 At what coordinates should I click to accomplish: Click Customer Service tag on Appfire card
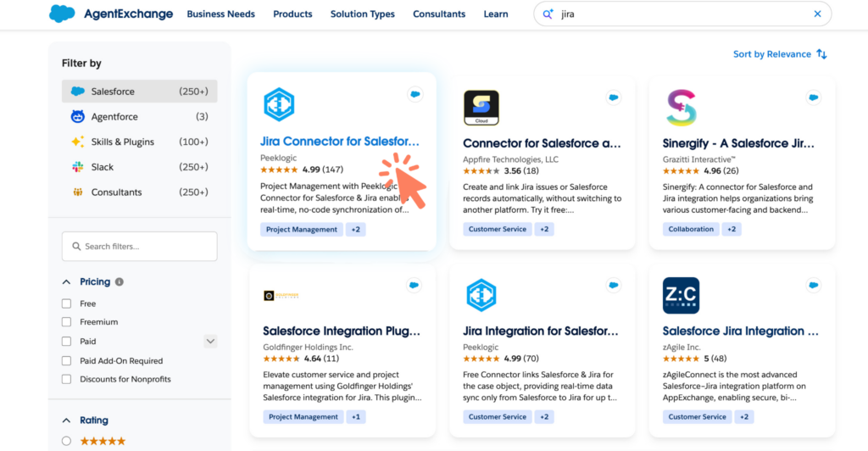coord(497,229)
